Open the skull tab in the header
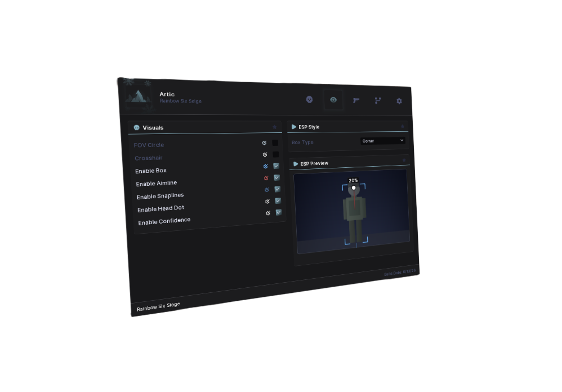The image size is (562, 392). (309, 99)
